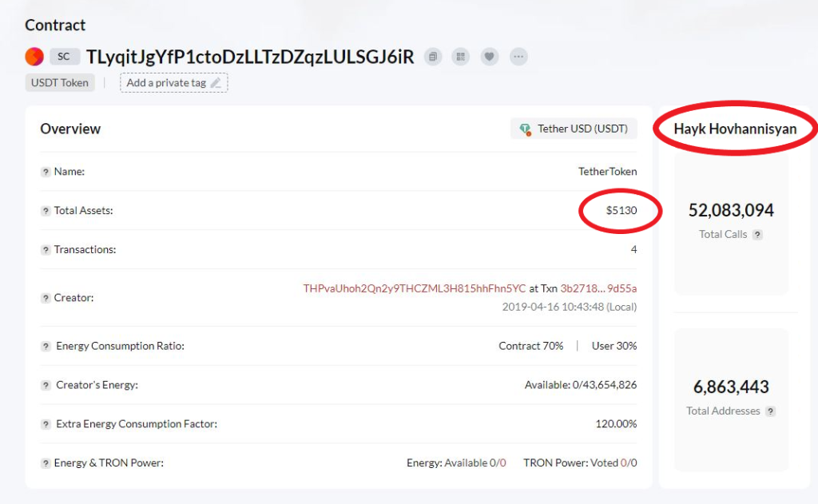Click the 52,083,094 total calls figure
This screenshot has height=504, width=818.
[731, 210]
